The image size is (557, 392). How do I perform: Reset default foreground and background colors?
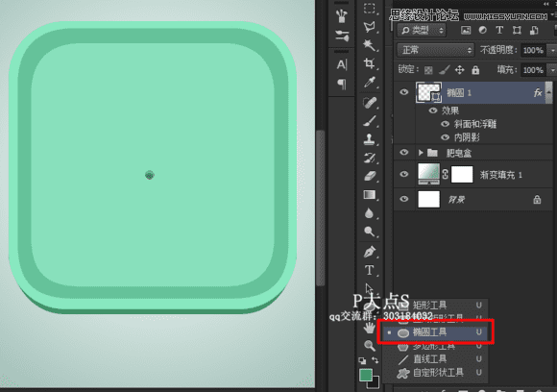(x=362, y=360)
